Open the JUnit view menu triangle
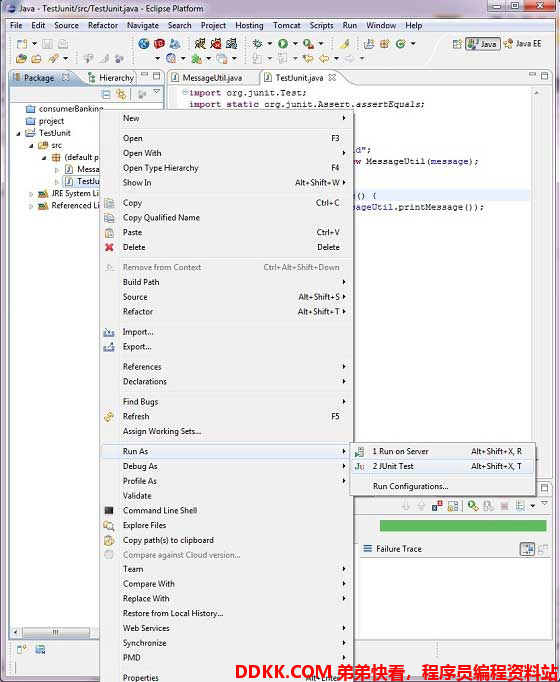Image resolution: width=560 pixels, height=682 pixels. (x=544, y=504)
